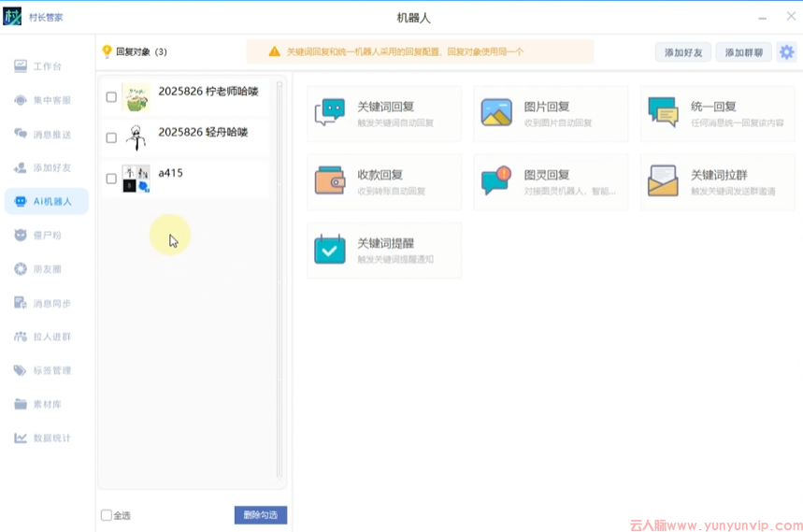Image resolution: width=803 pixels, height=532 pixels.
Task: Click the contact list vertical scrollbar
Action: point(279,280)
